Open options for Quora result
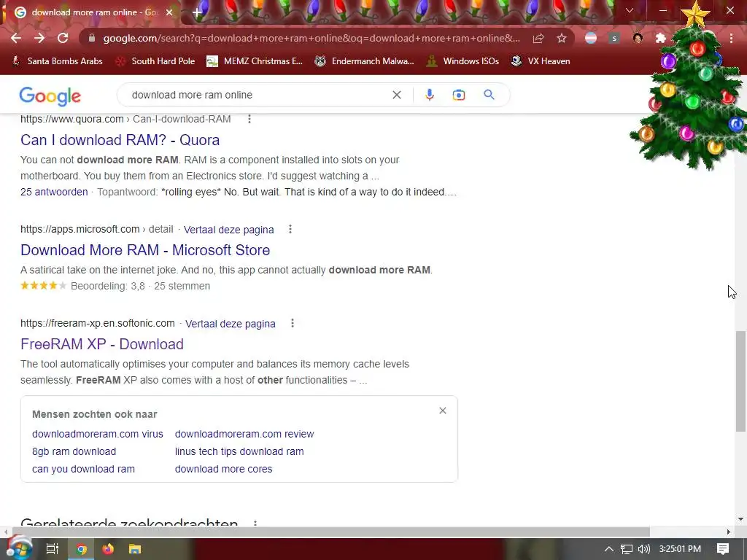This screenshot has width=747, height=560. (x=249, y=119)
